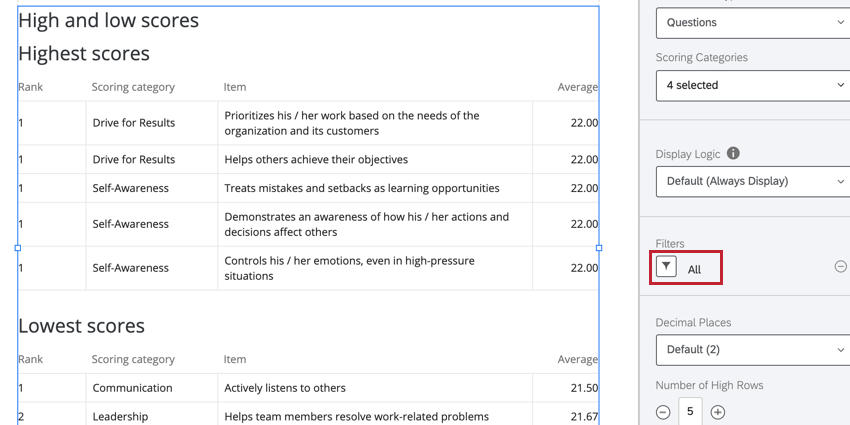
Task: Select the Actively listens to others item
Action: pos(285,388)
